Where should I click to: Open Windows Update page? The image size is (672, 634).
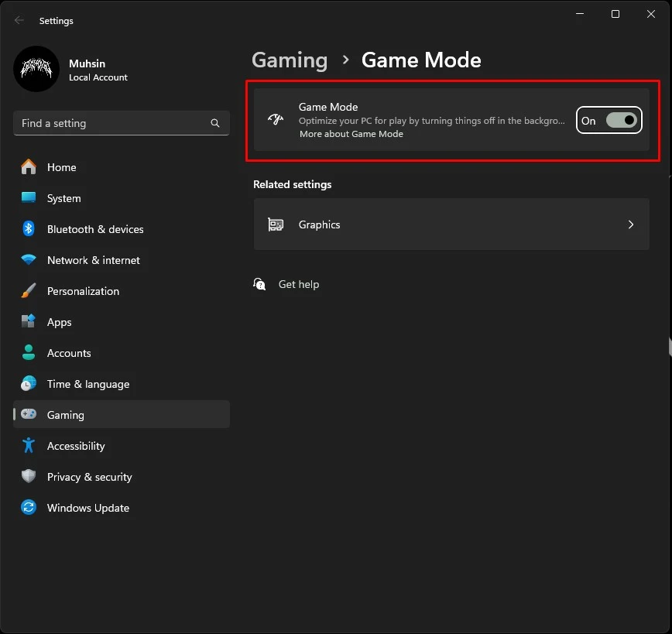[x=122, y=508]
